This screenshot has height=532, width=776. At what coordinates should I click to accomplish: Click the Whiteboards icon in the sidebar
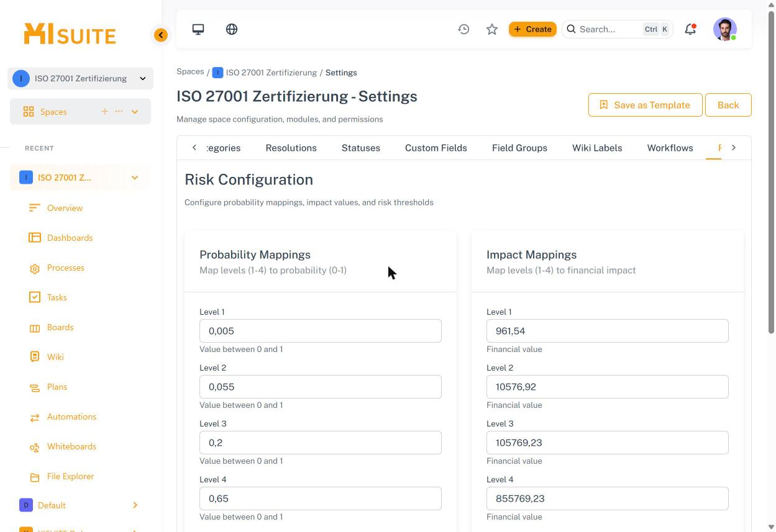(35, 447)
